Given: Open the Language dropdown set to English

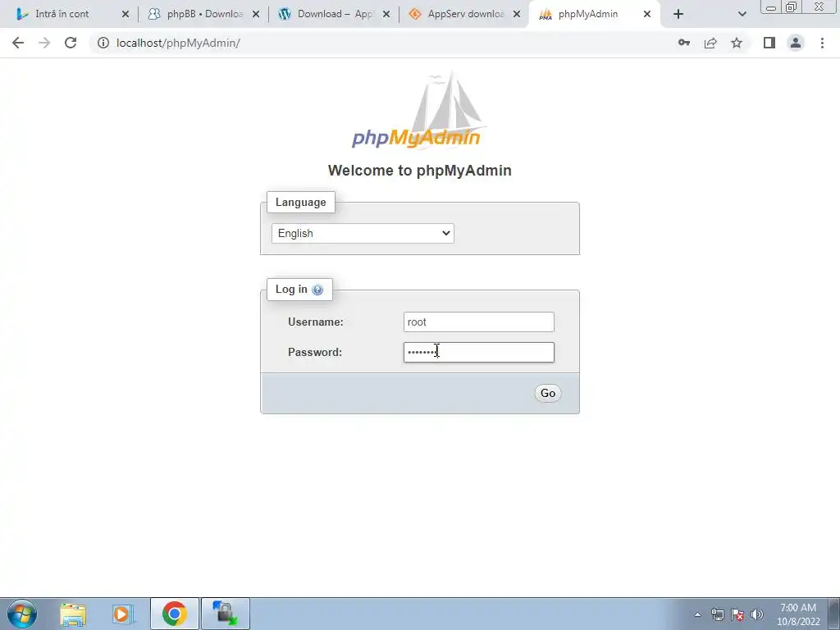Looking at the screenshot, I should pyautogui.click(x=363, y=234).
